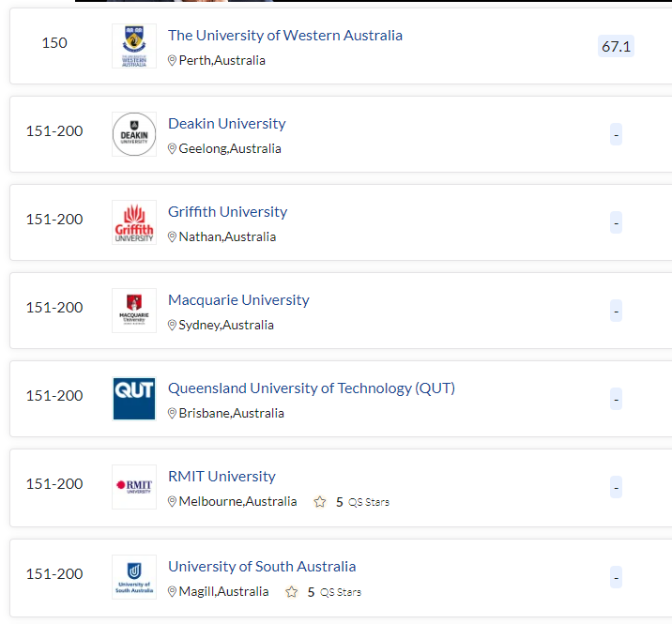Click the Macquarie University logo
Viewport: 672px width, 624px height.
click(x=134, y=311)
